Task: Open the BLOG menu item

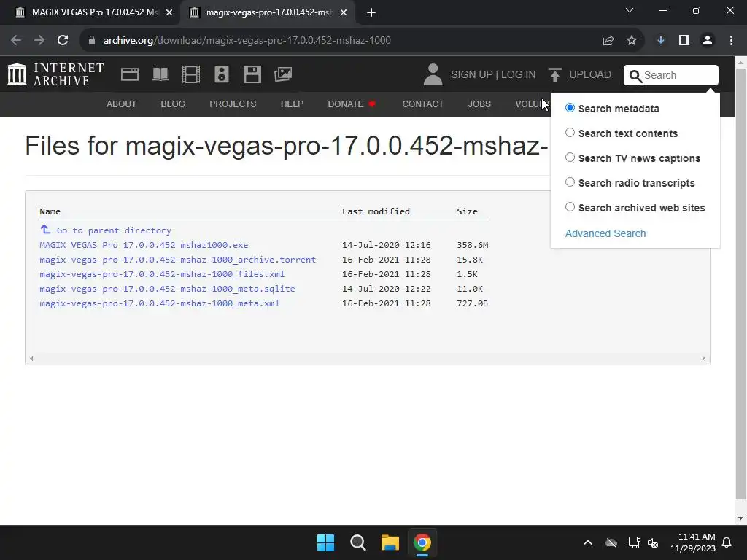Action: (x=173, y=104)
